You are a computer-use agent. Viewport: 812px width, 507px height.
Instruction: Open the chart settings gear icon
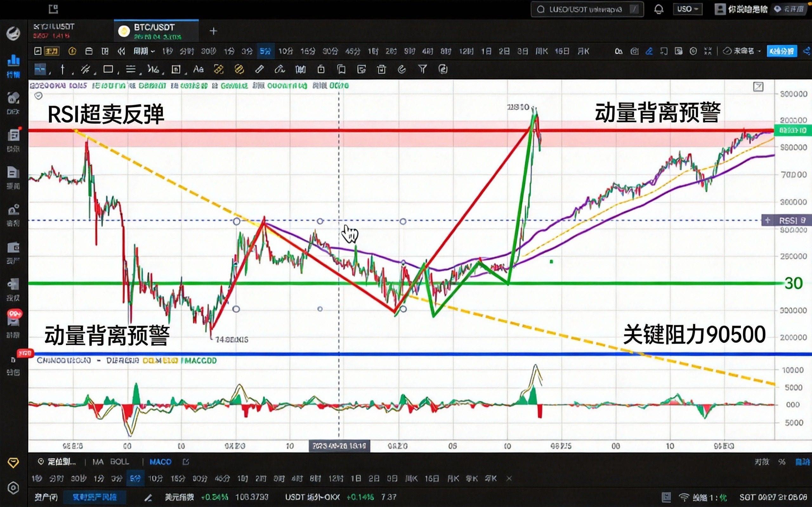click(693, 51)
